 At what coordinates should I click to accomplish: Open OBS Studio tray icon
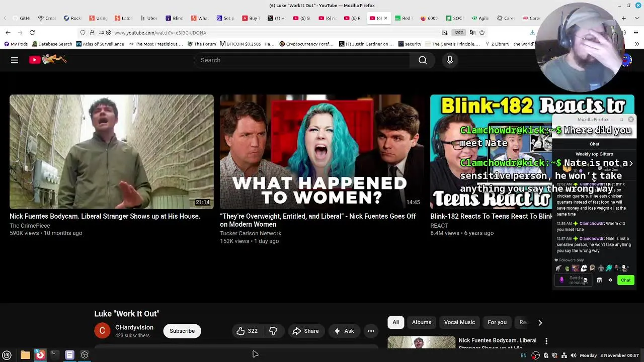click(x=536, y=355)
